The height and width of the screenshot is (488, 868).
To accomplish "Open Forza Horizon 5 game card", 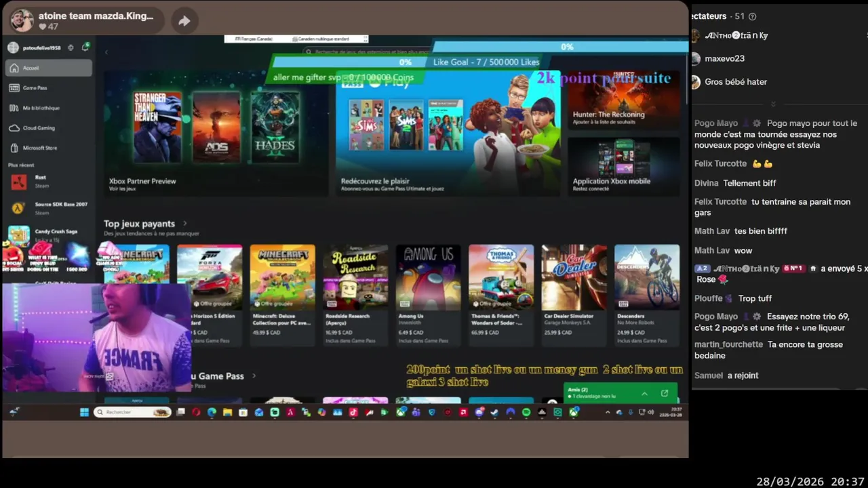I will (210, 295).
